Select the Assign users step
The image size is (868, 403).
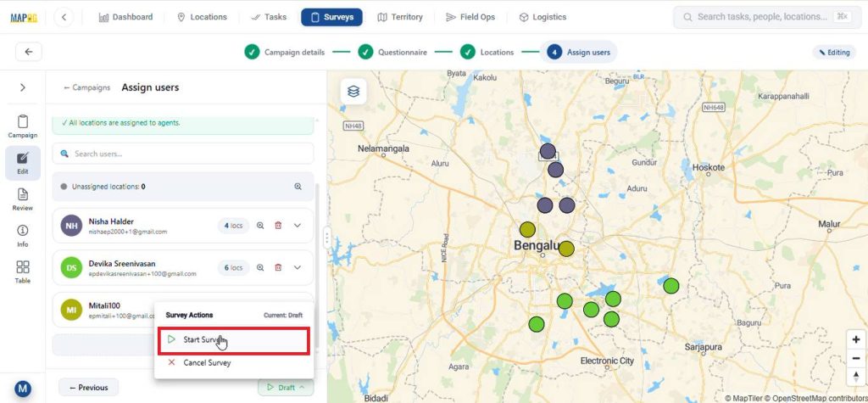tap(578, 52)
